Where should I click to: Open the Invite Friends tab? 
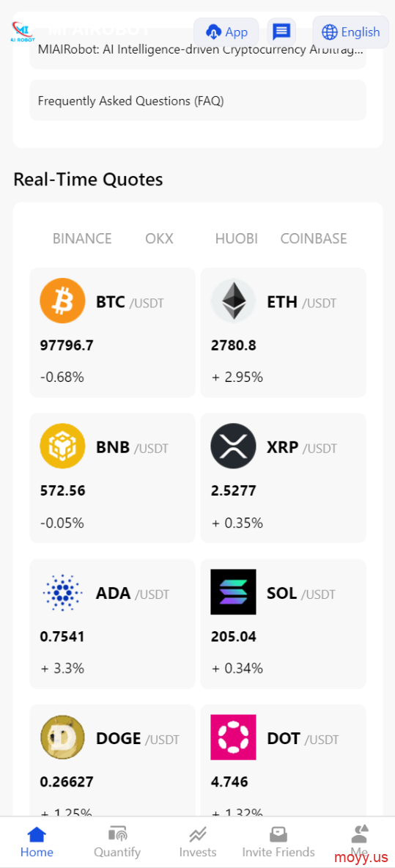click(278, 842)
